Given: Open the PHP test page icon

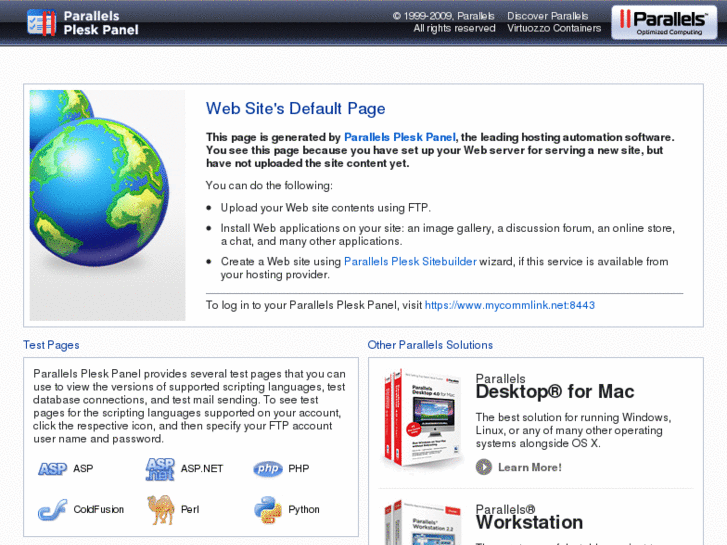Looking at the screenshot, I should tap(268, 469).
